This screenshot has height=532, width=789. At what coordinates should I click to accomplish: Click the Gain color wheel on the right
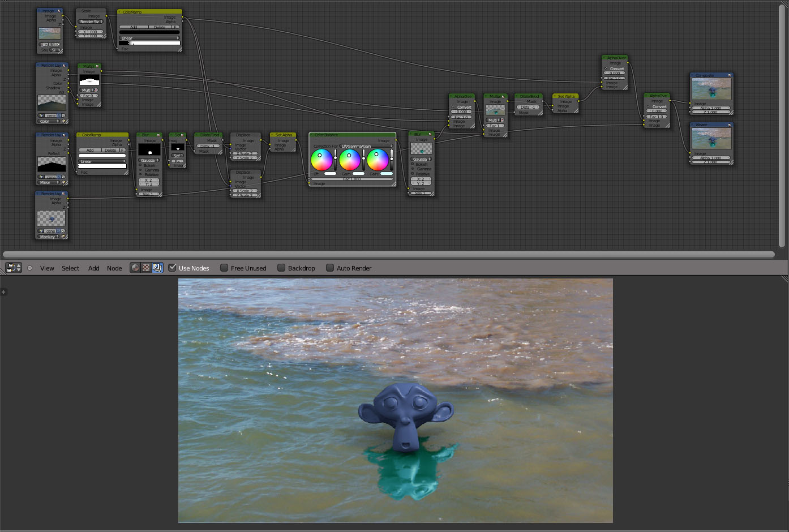(378, 160)
